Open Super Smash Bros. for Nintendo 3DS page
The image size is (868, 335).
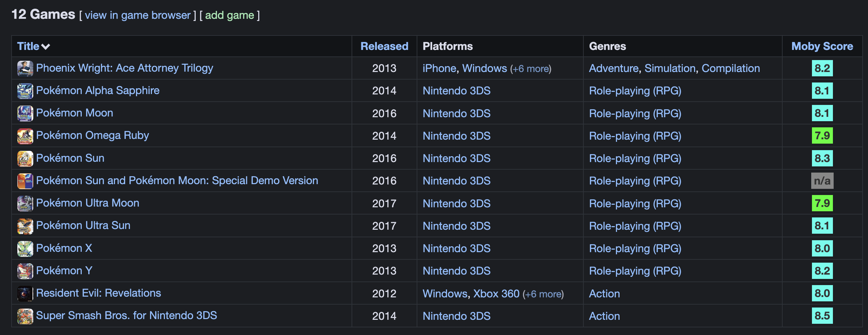127,315
